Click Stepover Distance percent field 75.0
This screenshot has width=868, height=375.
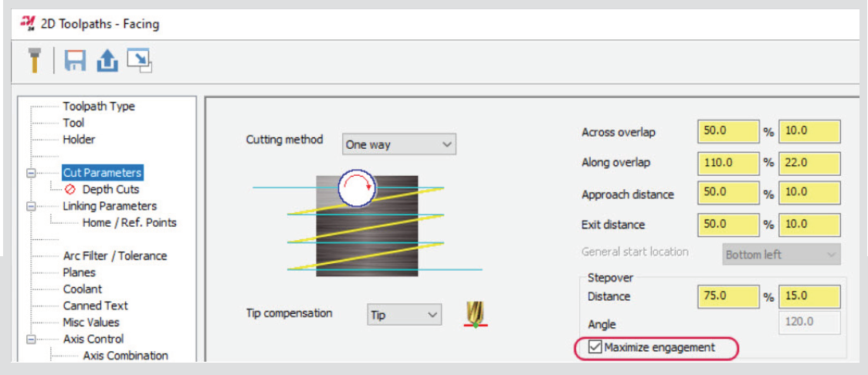click(728, 296)
